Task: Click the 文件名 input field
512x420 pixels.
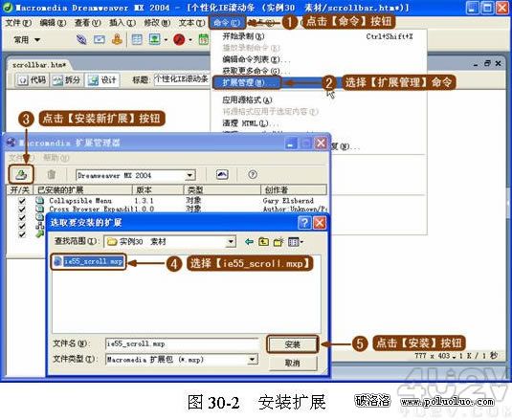Action: 182,344
